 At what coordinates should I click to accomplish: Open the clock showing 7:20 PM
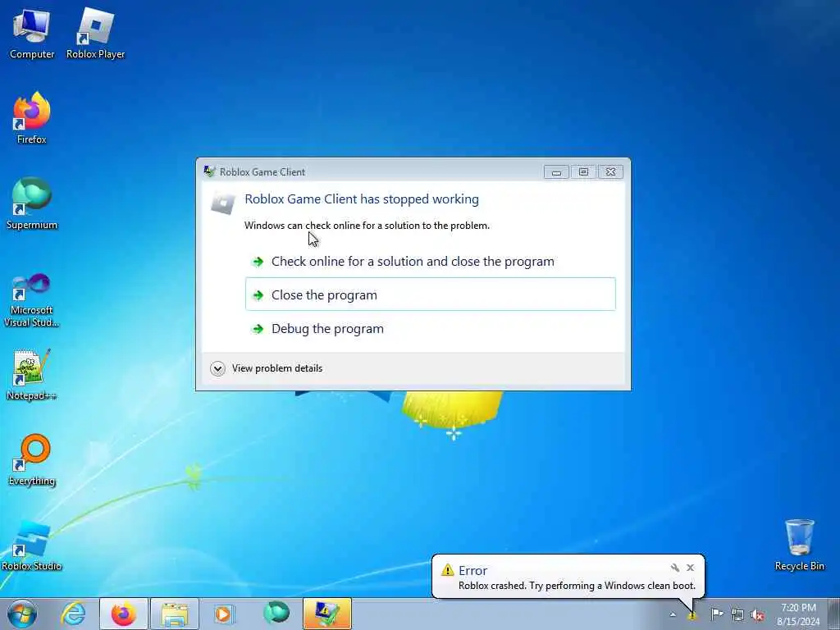point(798,614)
